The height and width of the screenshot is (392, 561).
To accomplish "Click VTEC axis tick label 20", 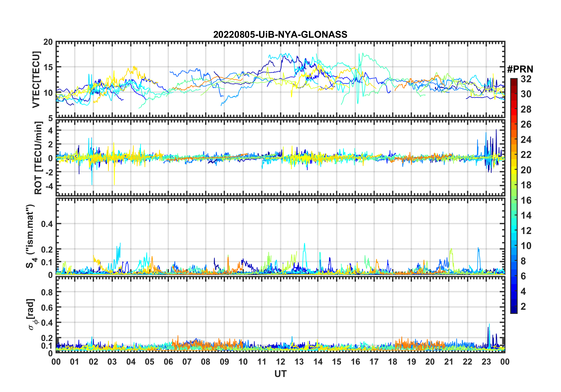I will (x=48, y=42).
